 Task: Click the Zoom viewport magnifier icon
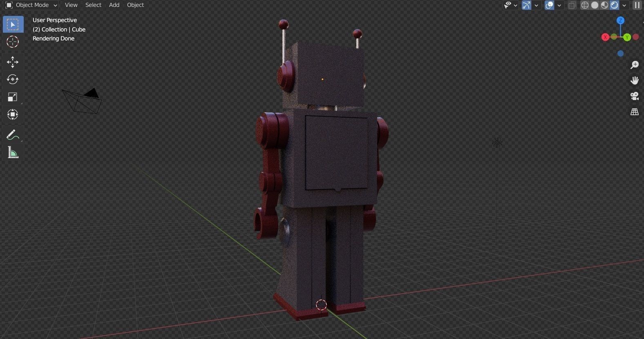tap(635, 65)
